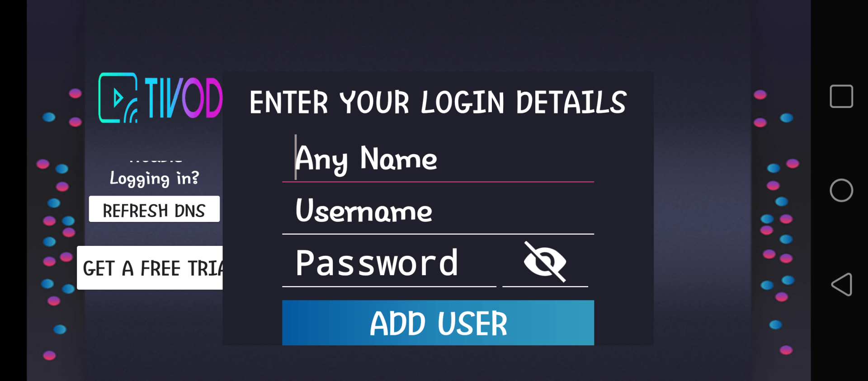Viewport: 868px width, 381px height.
Task: Select the Username input field
Action: coord(438,211)
